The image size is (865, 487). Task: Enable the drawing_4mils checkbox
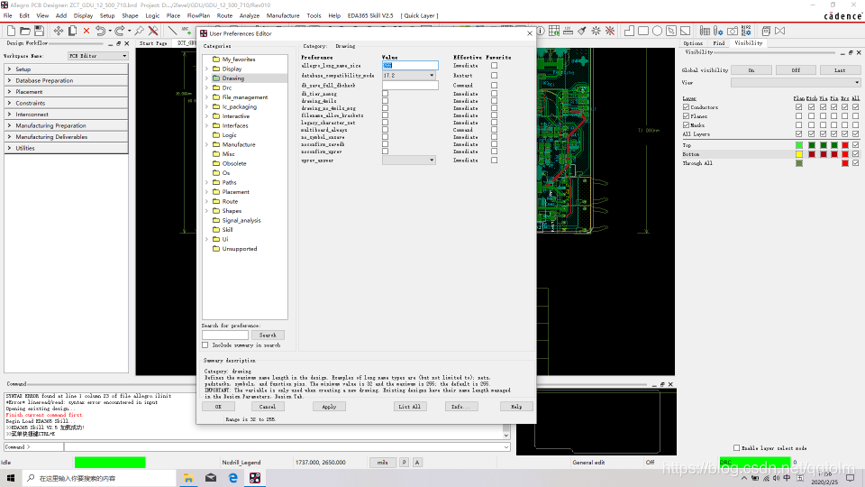(x=385, y=101)
